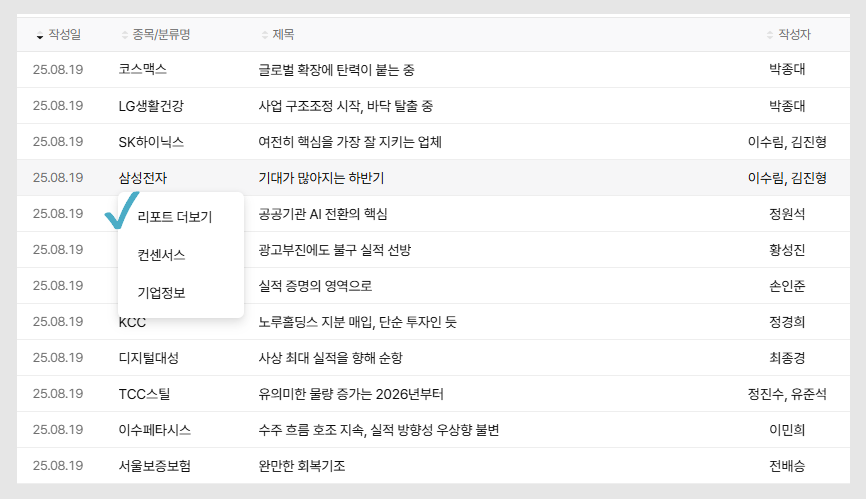Click the sort icon beside 작성자 header
Screen dimensions: 866x499
coord(771,36)
